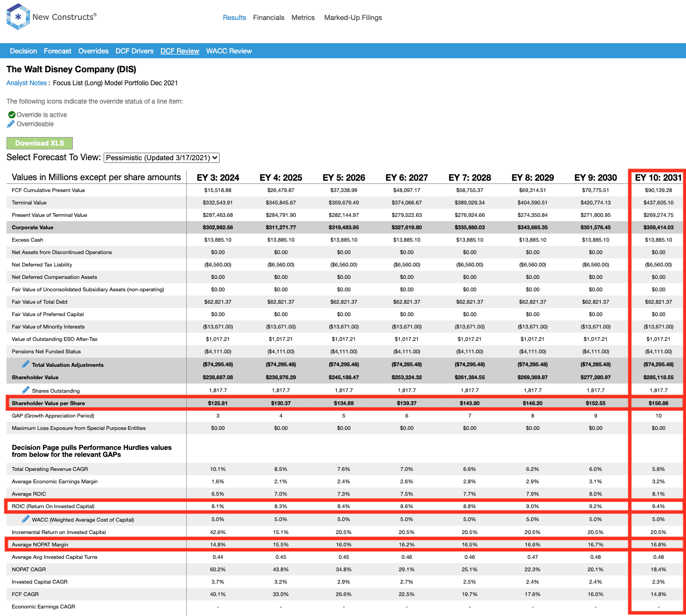
Task: Click the 'NOPAT CAGR' row label
Action: 29,570
